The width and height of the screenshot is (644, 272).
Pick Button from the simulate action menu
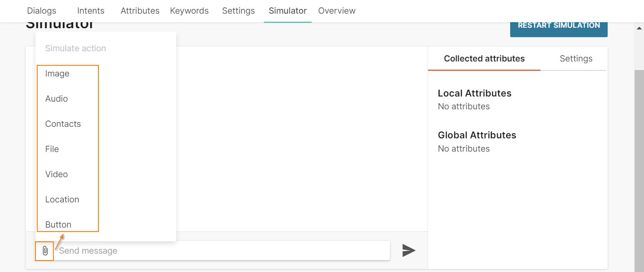coord(58,225)
